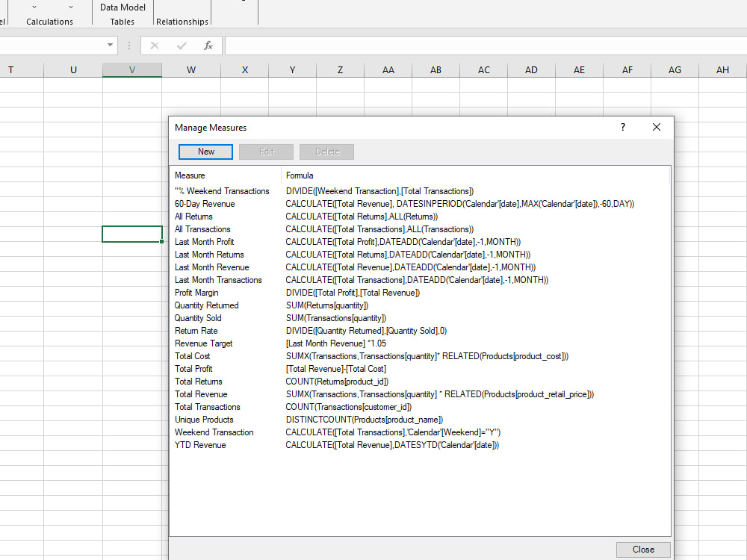Click the Close button in Manage Measures

(x=643, y=549)
